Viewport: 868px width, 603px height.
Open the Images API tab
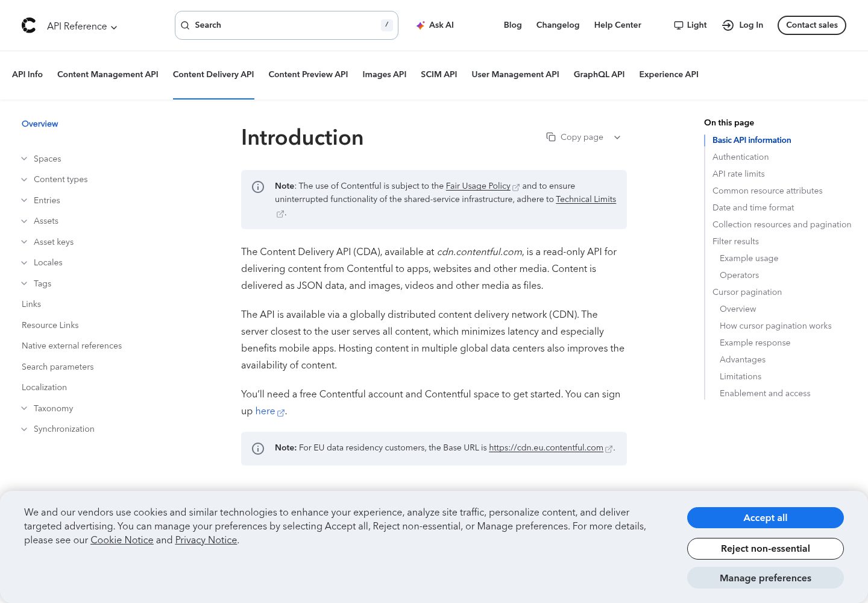point(385,74)
